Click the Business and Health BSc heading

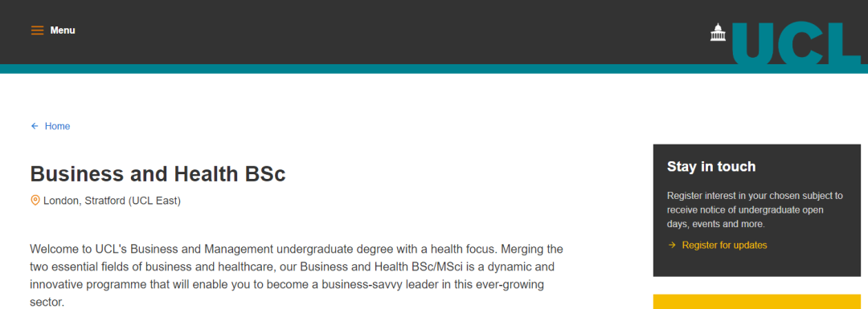click(158, 174)
